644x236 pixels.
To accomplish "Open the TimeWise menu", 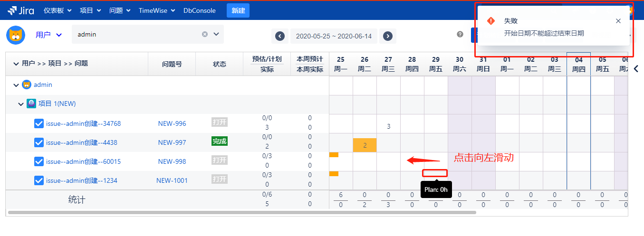I will click(x=157, y=10).
